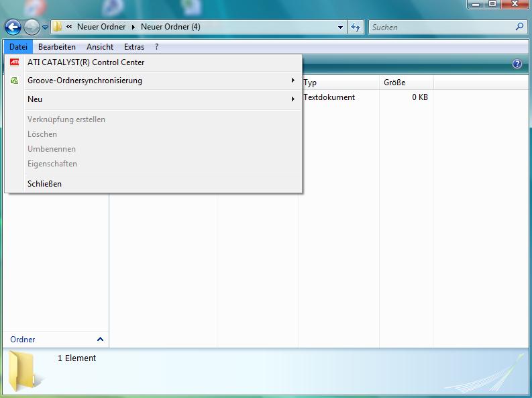Go back using the Back arrow button
Screen dimensions: 532x398
(13, 28)
